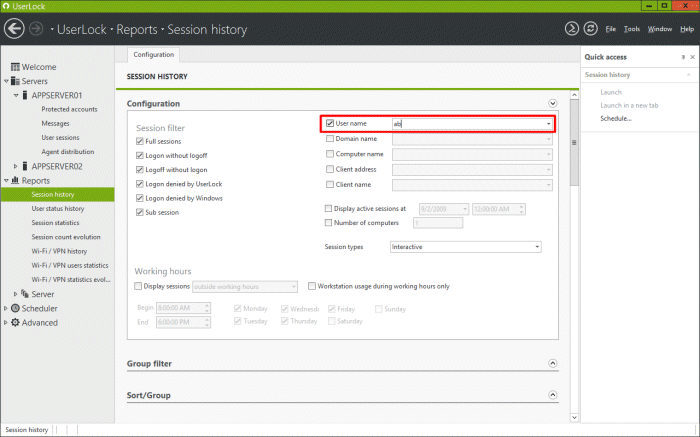Expand the Group filter section
The height and width of the screenshot is (437, 700).
pos(552,363)
